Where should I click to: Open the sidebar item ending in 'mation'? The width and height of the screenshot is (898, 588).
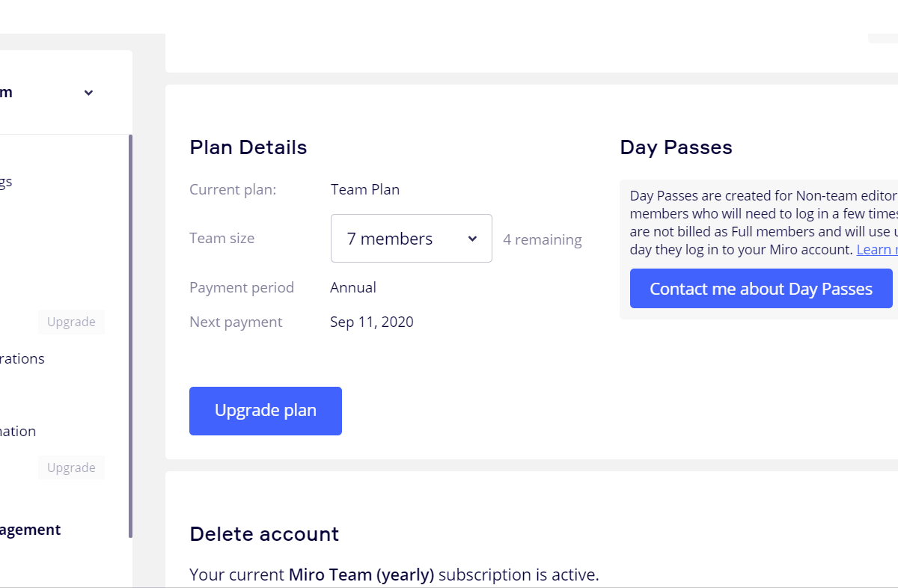pos(18,432)
